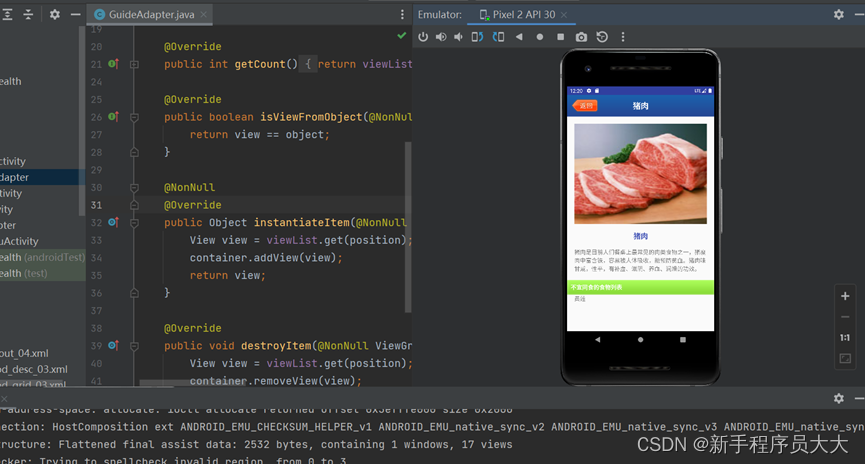Open out_04.xml in project tree
865x464 pixels.
pos(24,353)
